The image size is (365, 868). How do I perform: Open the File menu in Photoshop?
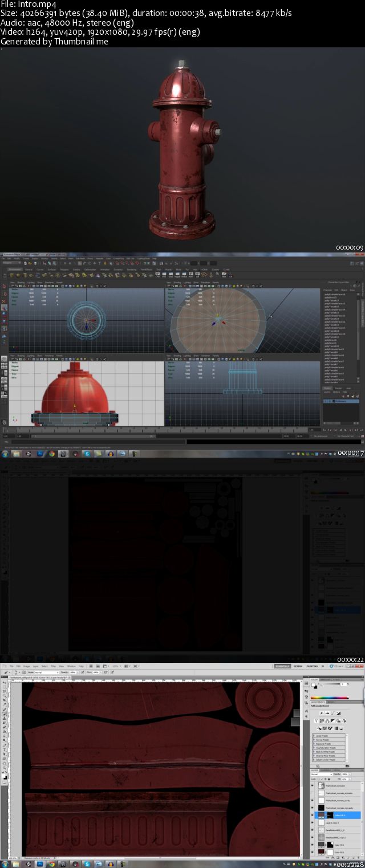(11, 666)
